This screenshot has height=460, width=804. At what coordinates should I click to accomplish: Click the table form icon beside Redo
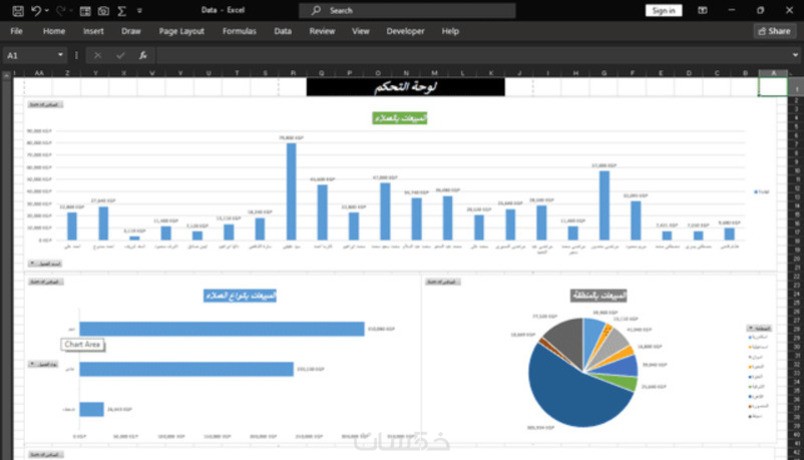pyautogui.click(x=85, y=11)
